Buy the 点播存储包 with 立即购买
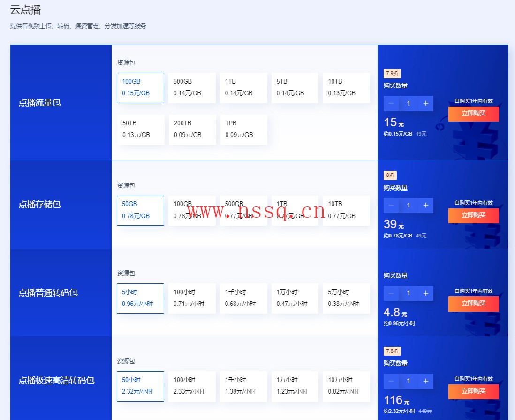Image resolution: width=515 pixels, height=420 pixels. (x=473, y=215)
